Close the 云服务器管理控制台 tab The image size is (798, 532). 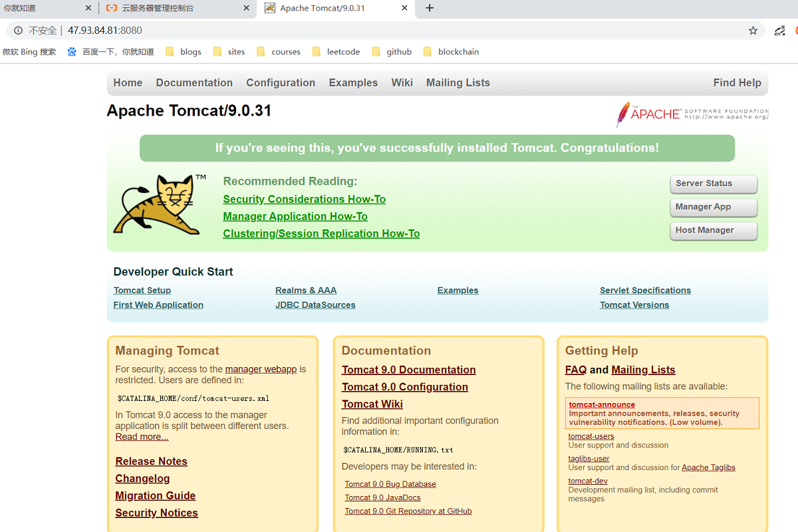pyautogui.click(x=246, y=8)
